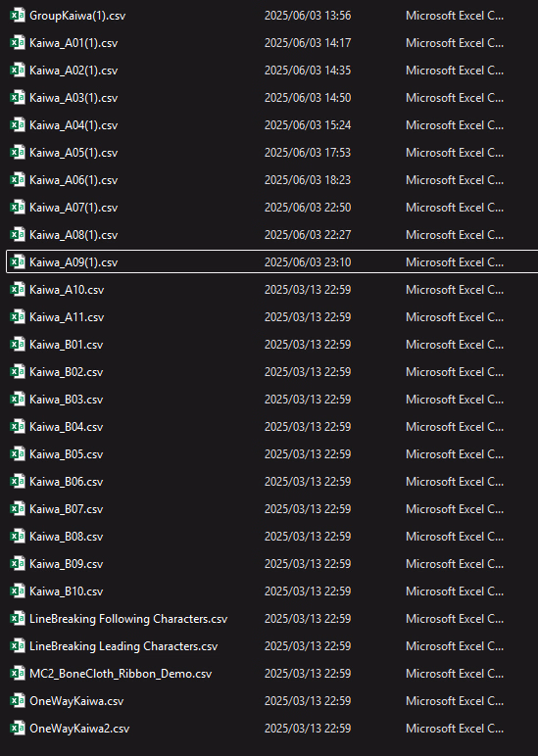The height and width of the screenshot is (756, 538).
Task: Select the focused Kaiwa_A09(1).csv row
Action: [x=272, y=261]
